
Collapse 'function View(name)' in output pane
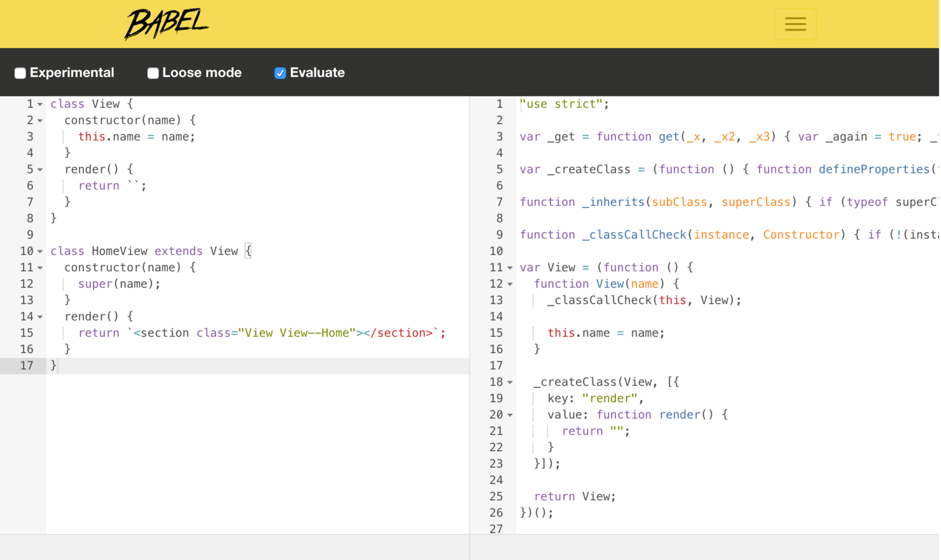(x=509, y=284)
